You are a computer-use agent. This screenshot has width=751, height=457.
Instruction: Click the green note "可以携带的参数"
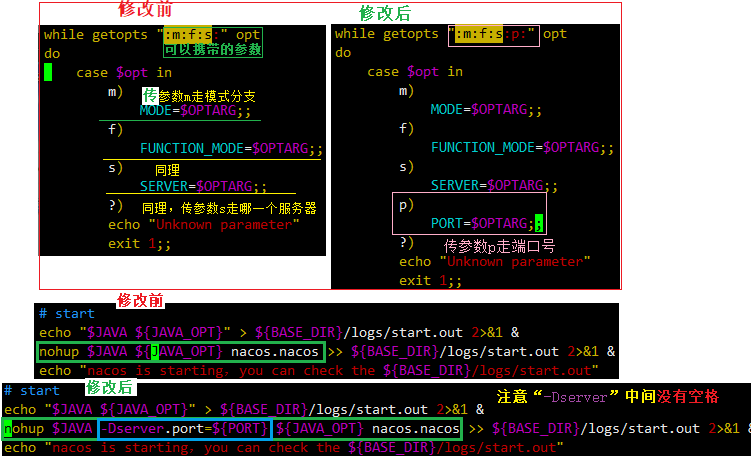pyautogui.click(x=213, y=49)
